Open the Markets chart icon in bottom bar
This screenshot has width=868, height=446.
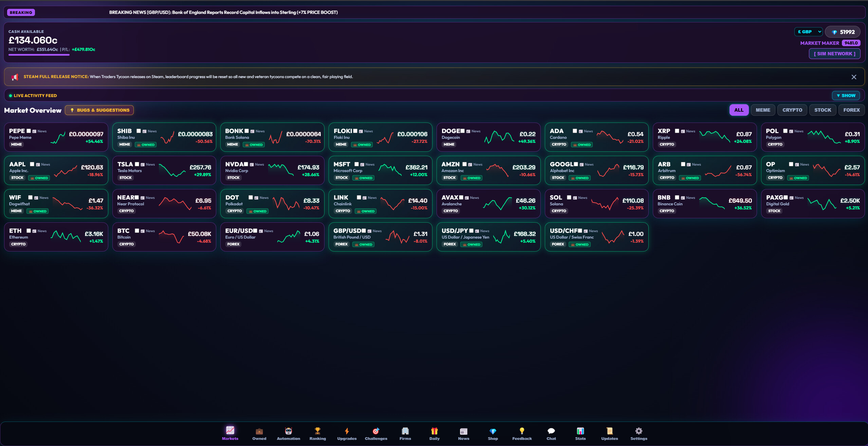pos(230,430)
